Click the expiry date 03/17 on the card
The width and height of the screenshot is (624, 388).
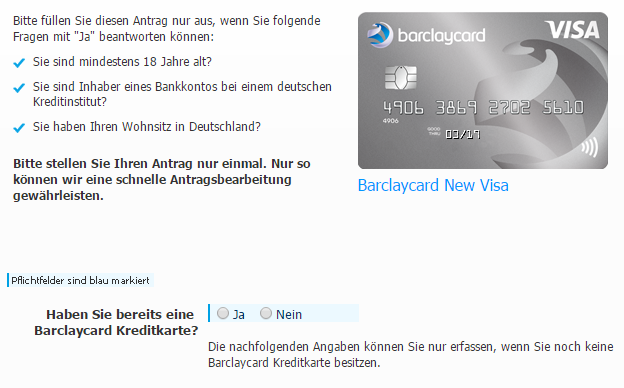point(463,135)
